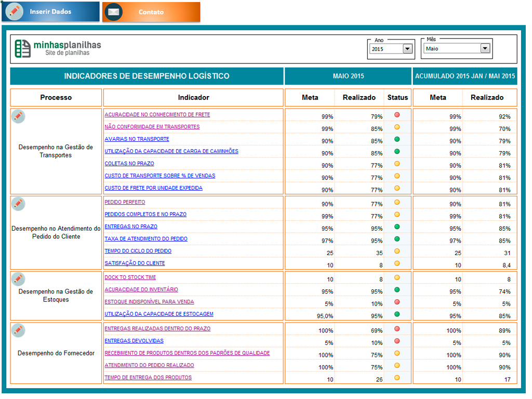The height and width of the screenshot is (399, 532).
Task: Click red status dot for Estoque Indisponível
Action: (x=397, y=302)
